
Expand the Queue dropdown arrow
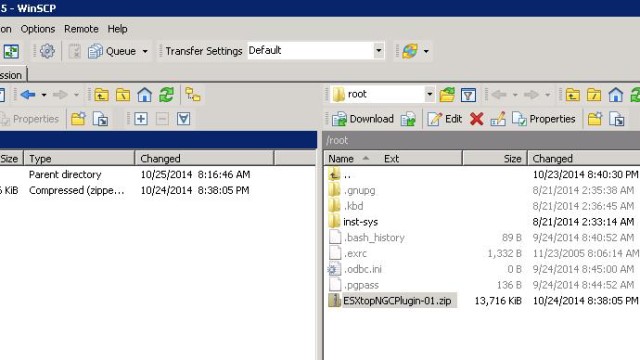145,51
